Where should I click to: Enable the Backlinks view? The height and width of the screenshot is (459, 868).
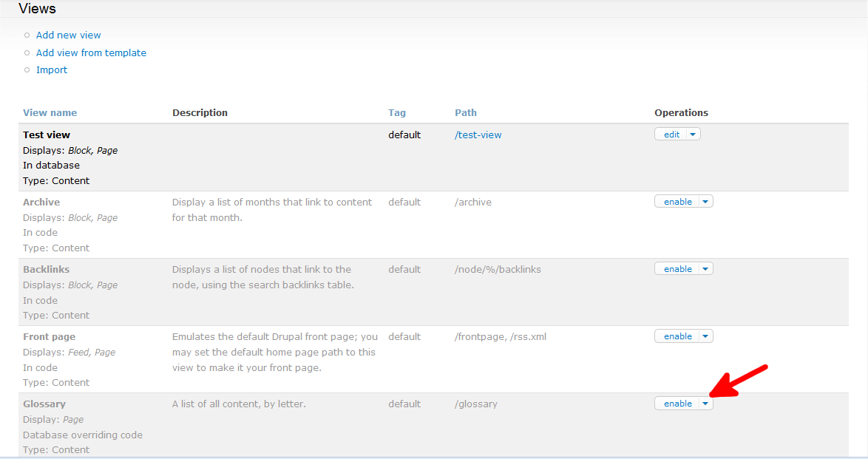(x=677, y=269)
